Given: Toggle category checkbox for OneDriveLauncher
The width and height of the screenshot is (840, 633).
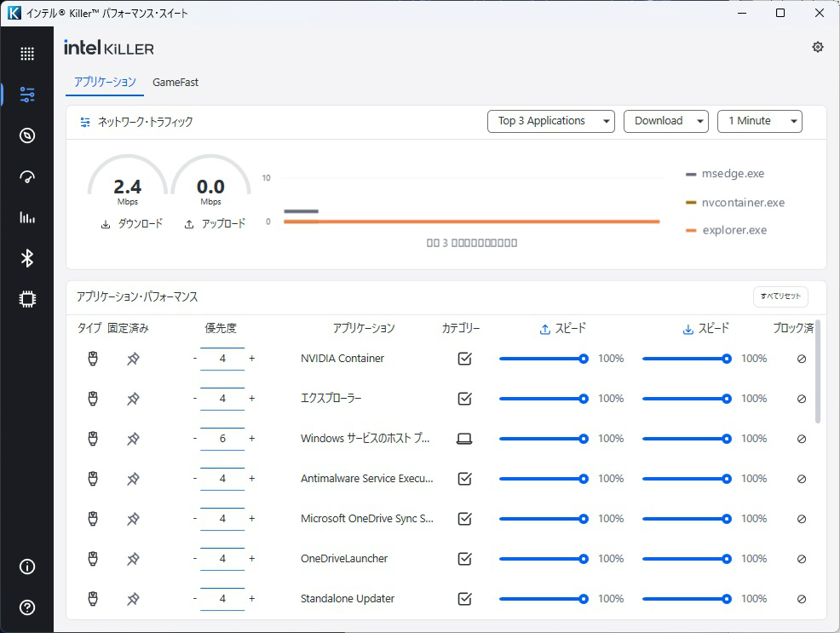Looking at the screenshot, I should tap(465, 559).
